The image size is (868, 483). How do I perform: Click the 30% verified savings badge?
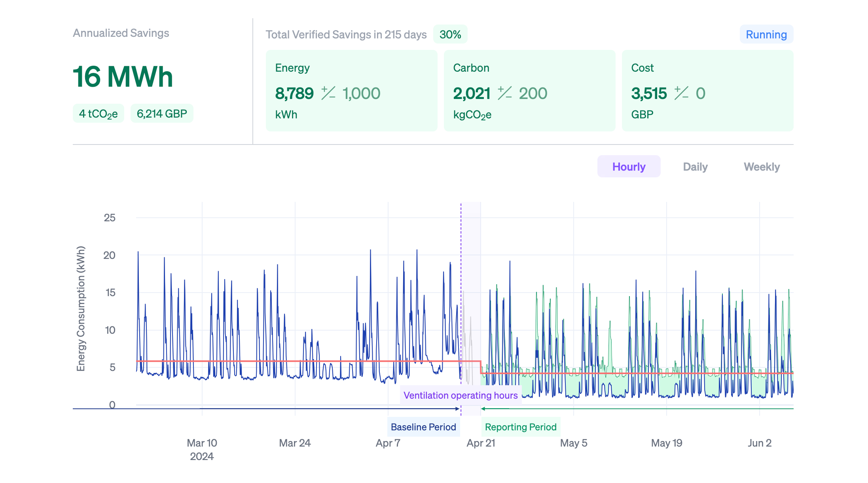(x=450, y=34)
